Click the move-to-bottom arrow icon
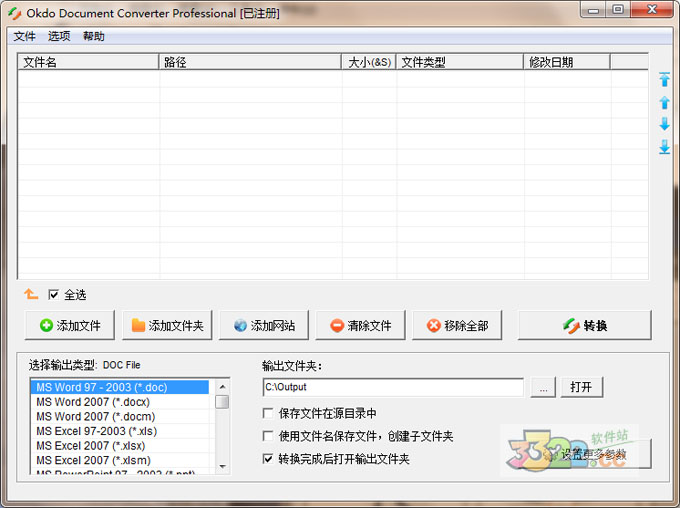The image size is (680, 508). [x=664, y=147]
